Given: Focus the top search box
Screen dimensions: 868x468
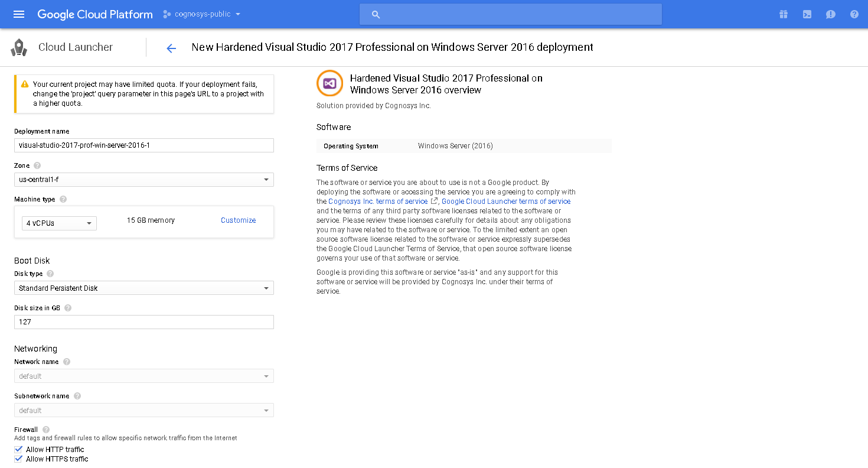Looking at the screenshot, I should tap(511, 14).
